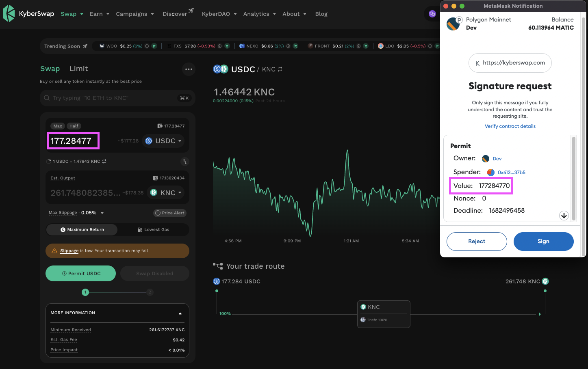
Task: Open the three-dots swap settings menu
Action: pyautogui.click(x=189, y=69)
